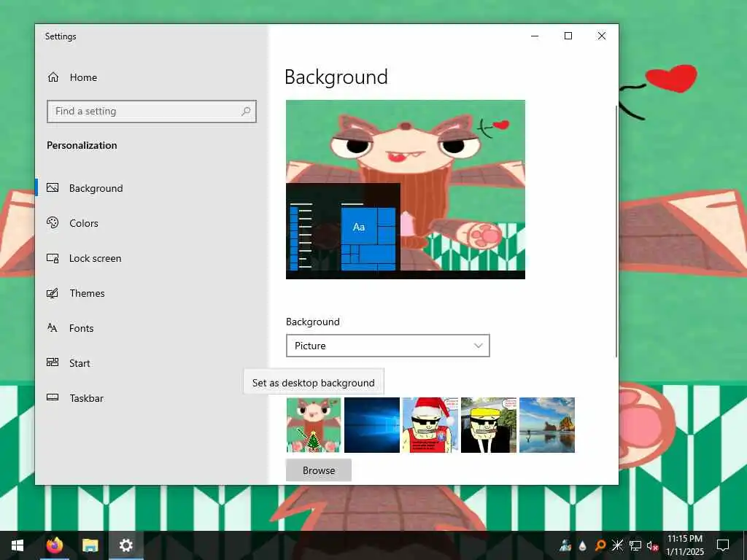Screen dimensions: 747x560
Task: Click the Themes brush sidebar icon
Action: point(53,293)
